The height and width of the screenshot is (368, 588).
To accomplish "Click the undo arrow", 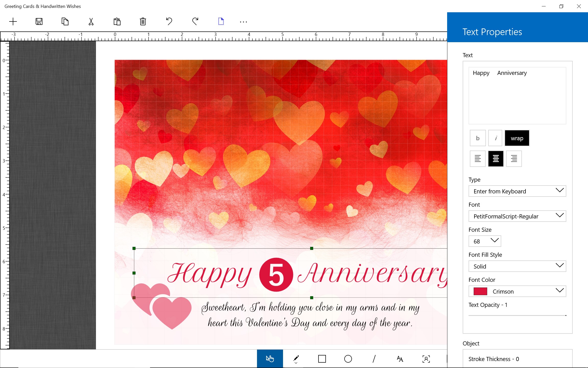I will [169, 21].
